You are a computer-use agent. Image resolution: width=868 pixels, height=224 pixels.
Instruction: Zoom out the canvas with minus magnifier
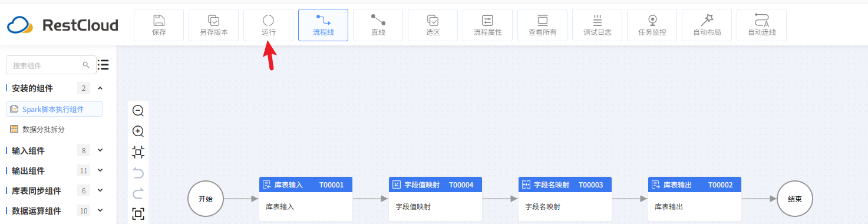coord(138,110)
